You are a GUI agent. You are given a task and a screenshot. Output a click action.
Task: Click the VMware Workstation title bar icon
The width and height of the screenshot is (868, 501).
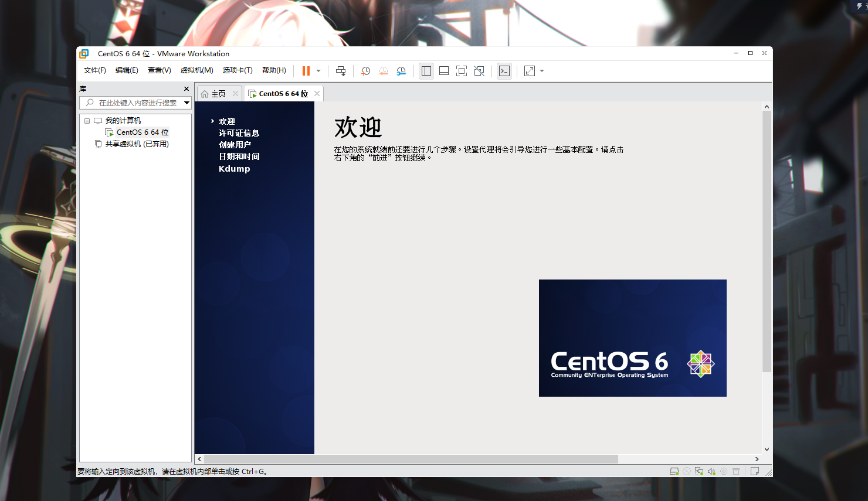[x=84, y=53]
